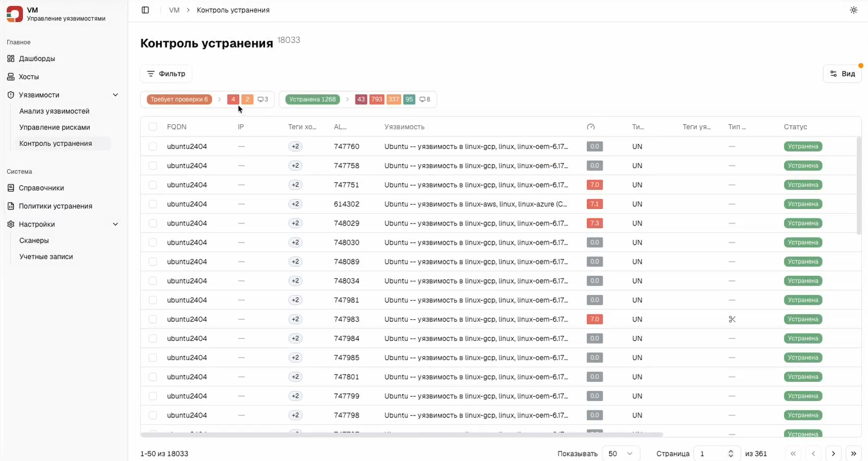The width and height of the screenshot is (868, 461).
Task: Collapse the Уязвимости sidebar section
Action: pos(115,95)
